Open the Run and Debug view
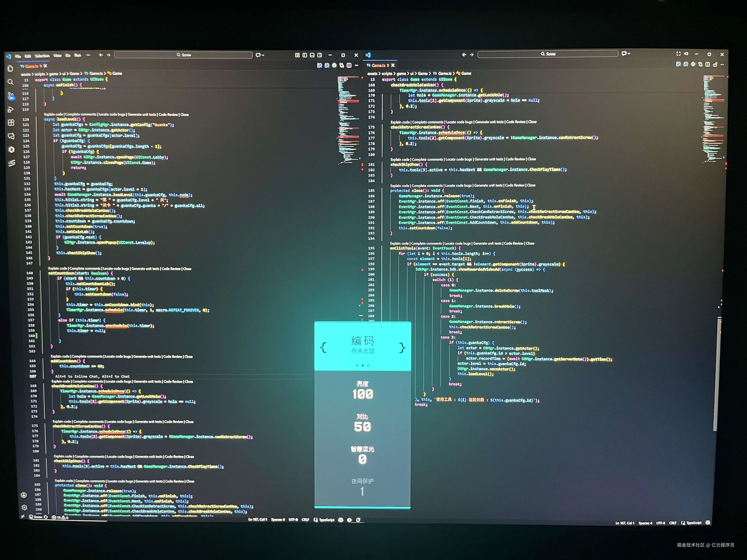747x560 pixels. point(11,110)
